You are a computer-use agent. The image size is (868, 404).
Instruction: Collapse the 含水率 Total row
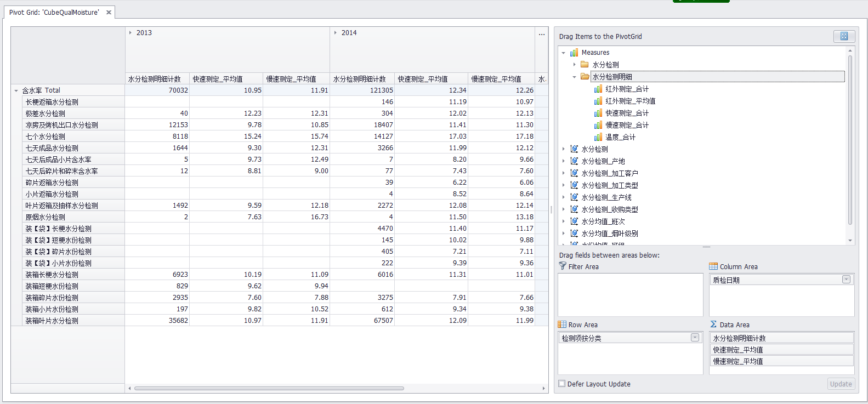point(16,90)
